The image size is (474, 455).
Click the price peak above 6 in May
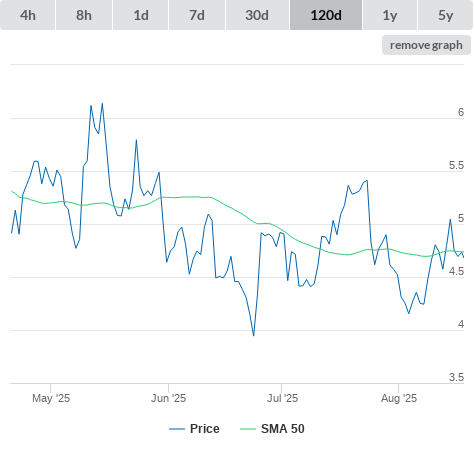click(102, 104)
